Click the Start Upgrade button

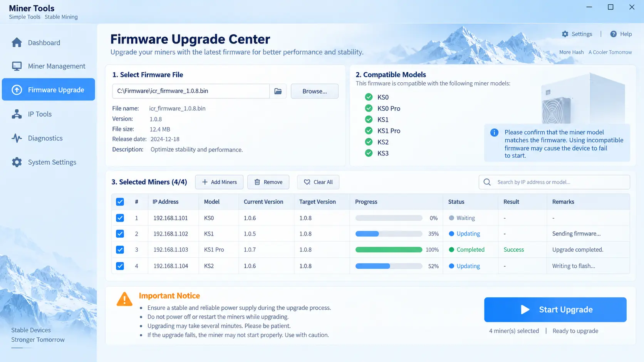coord(555,310)
